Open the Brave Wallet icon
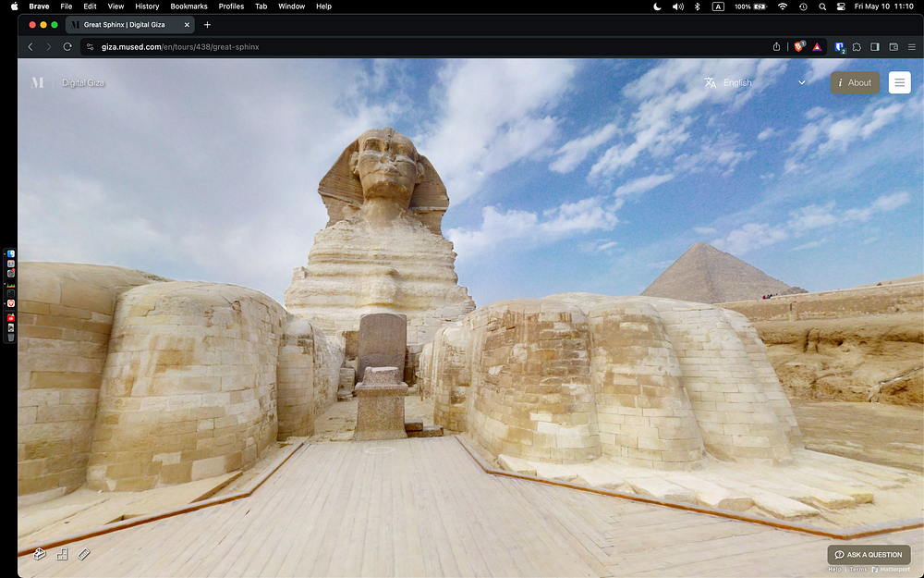This screenshot has height=578, width=924. (x=894, y=46)
